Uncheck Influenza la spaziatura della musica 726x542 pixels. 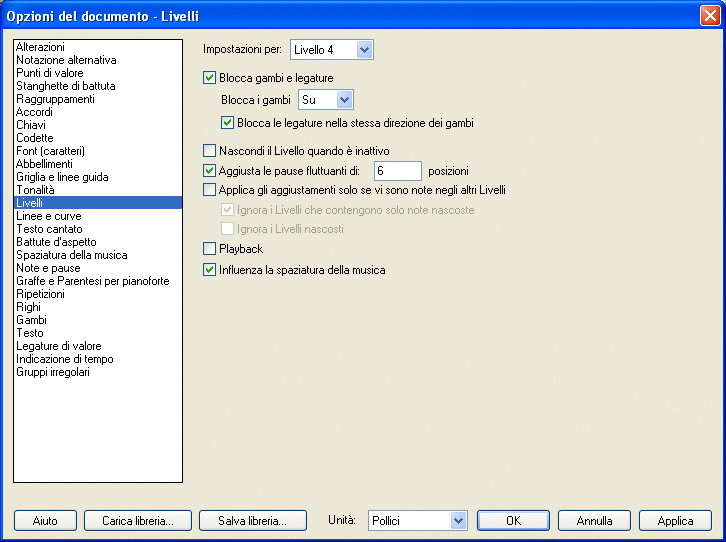tap(210, 270)
